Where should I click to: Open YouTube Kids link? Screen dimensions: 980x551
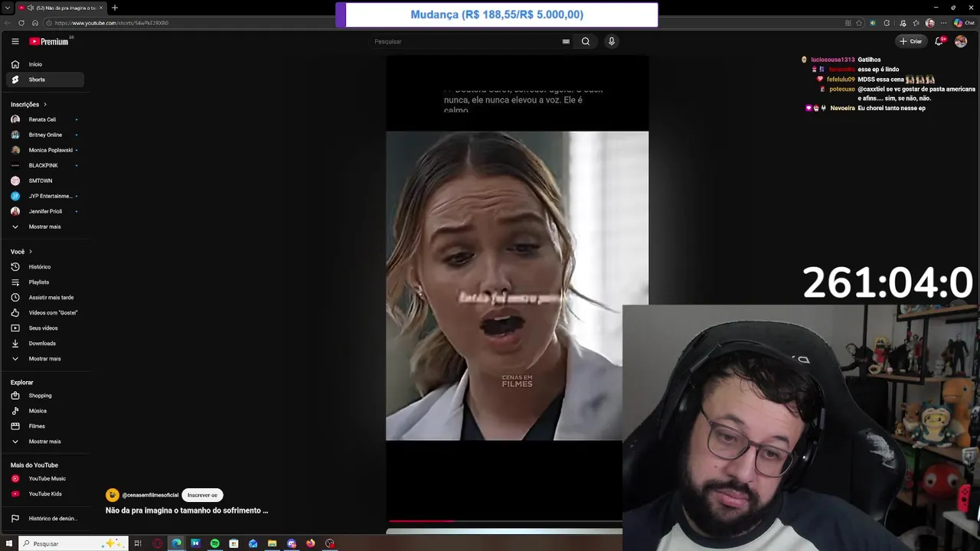pyautogui.click(x=44, y=494)
